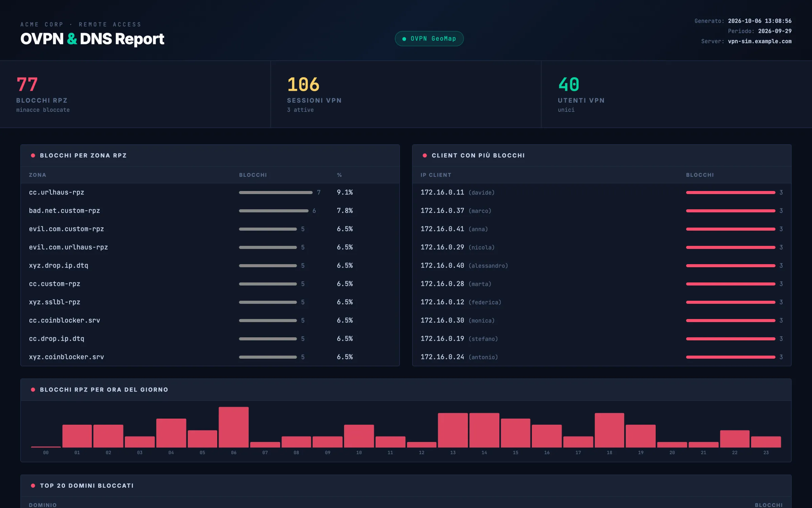Click the IP CLIENT column header

pyautogui.click(x=436, y=175)
